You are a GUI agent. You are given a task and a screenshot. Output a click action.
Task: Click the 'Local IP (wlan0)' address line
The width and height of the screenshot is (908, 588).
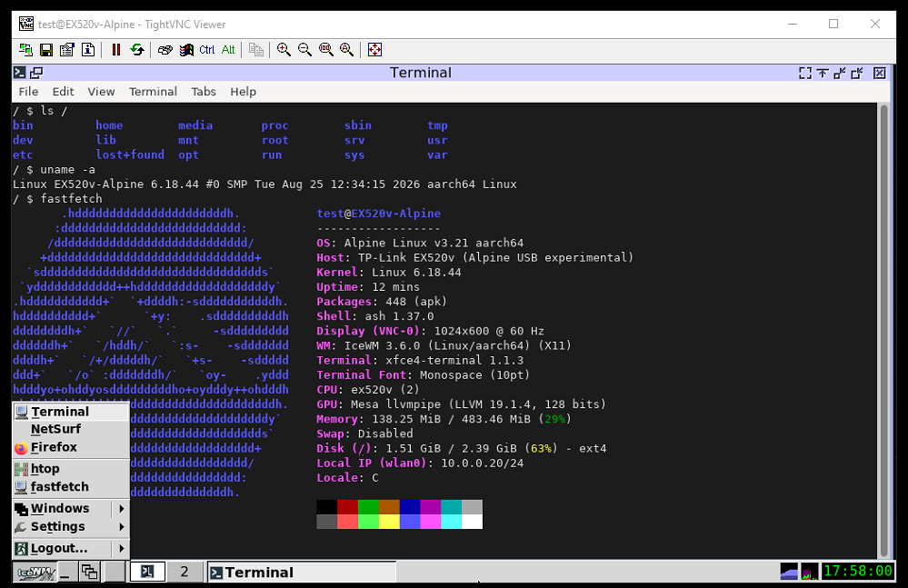pos(420,463)
